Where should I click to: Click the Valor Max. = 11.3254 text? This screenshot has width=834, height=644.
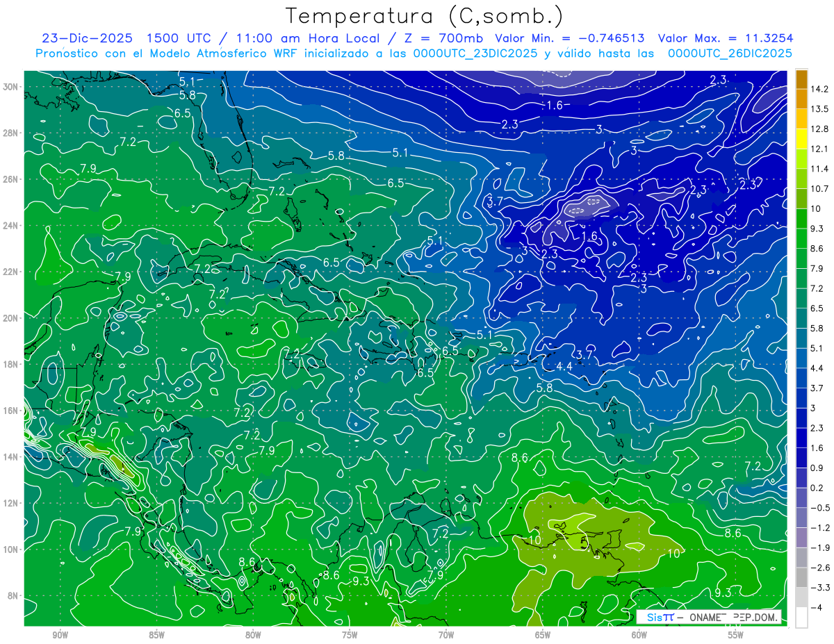(x=726, y=38)
